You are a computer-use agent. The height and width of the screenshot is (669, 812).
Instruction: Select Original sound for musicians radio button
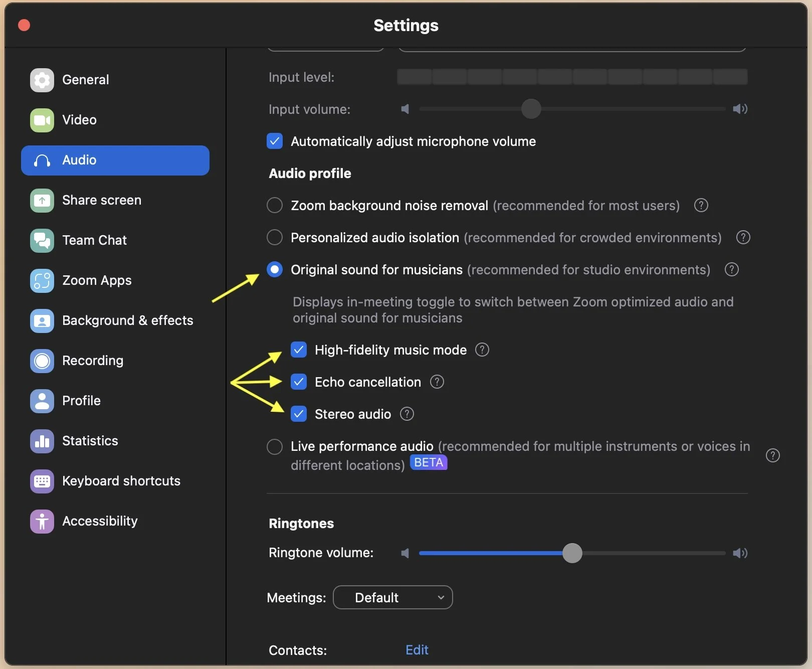[x=275, y=269]
